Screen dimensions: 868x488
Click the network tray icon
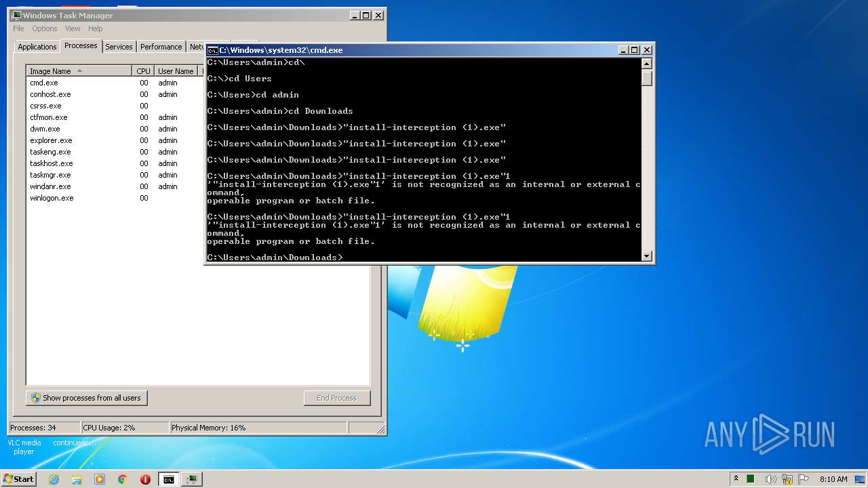coord(787,479)
